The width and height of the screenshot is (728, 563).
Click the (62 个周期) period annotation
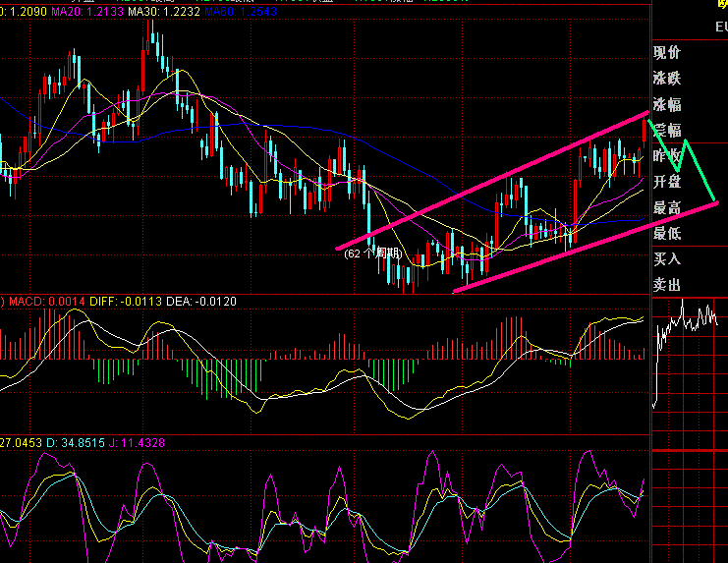click(372, 253)
